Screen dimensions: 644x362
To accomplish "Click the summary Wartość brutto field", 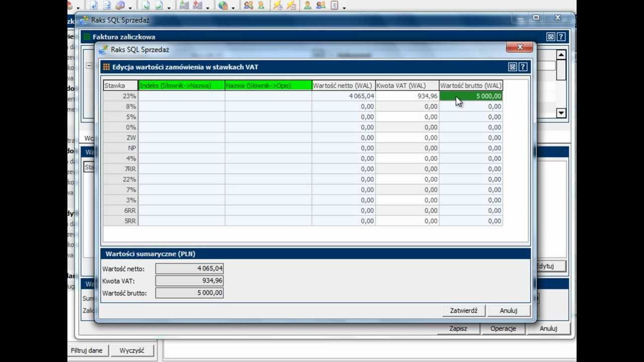I will tap(189, 293).
